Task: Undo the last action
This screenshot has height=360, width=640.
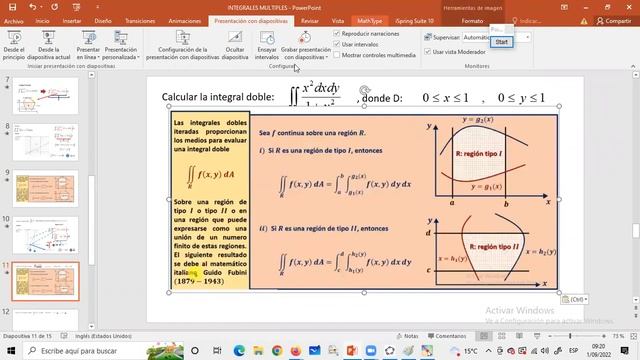Action: 33,7
